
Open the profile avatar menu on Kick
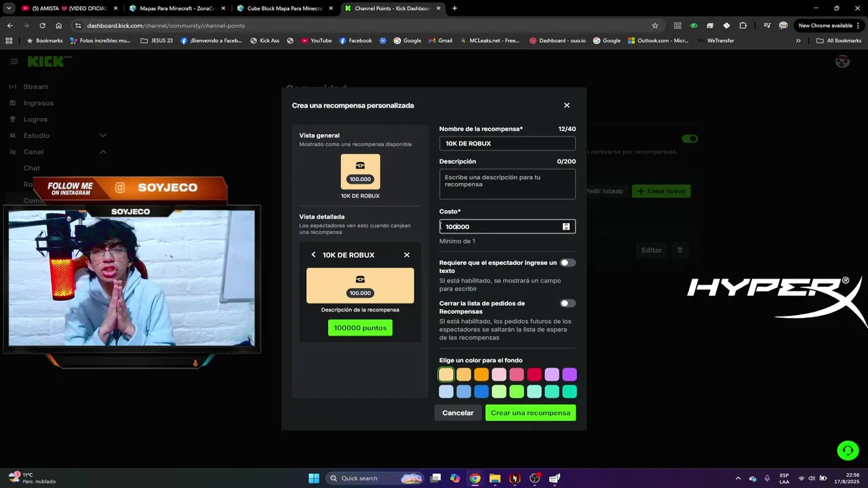coord(842,62)
